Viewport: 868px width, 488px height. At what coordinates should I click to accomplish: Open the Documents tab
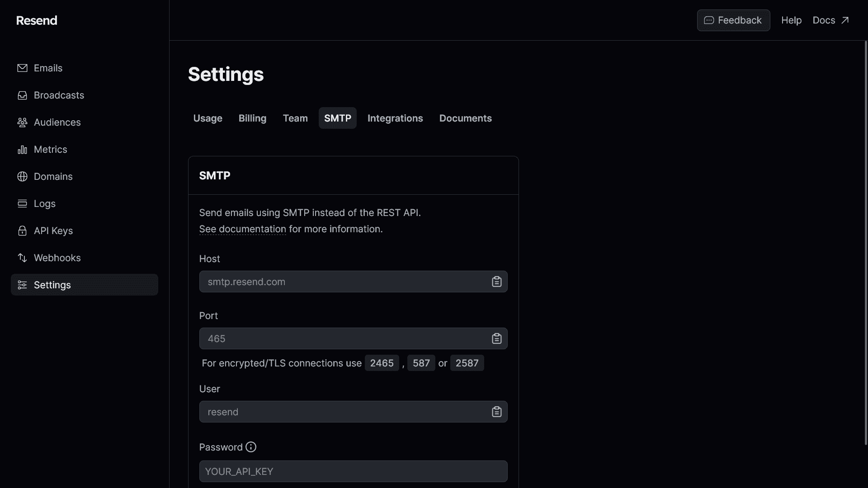pos(466,118)
